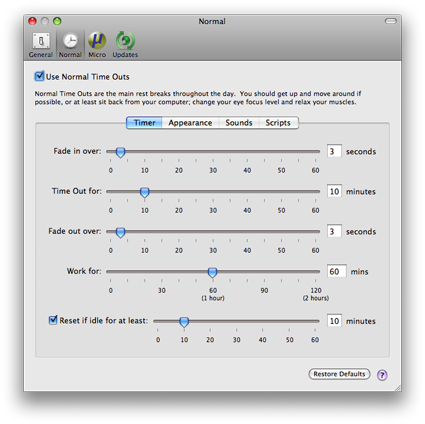Click the Fade out over seconds field
Viewport: 425px width, 424px height.
(x=334, y=231)
